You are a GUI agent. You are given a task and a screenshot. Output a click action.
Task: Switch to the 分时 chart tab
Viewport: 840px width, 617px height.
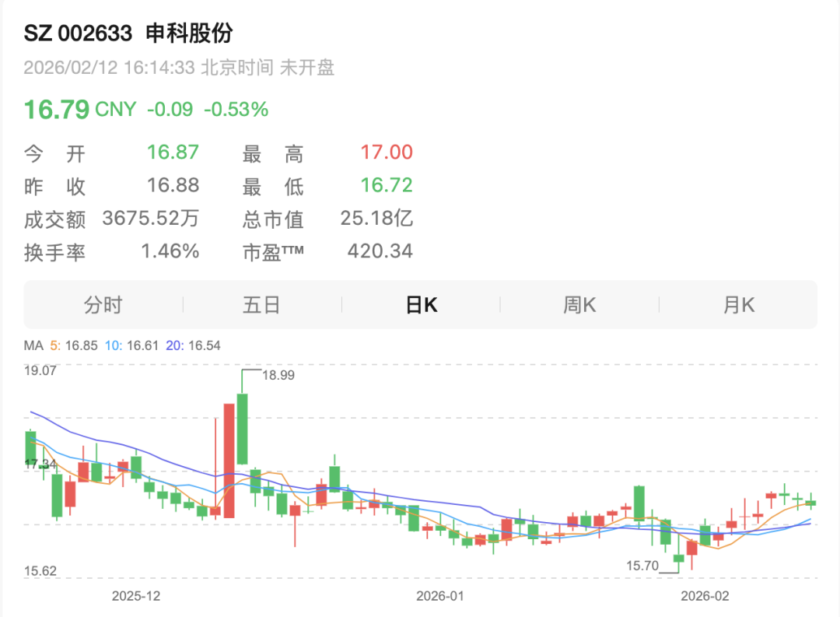click(x=103, y=305)
